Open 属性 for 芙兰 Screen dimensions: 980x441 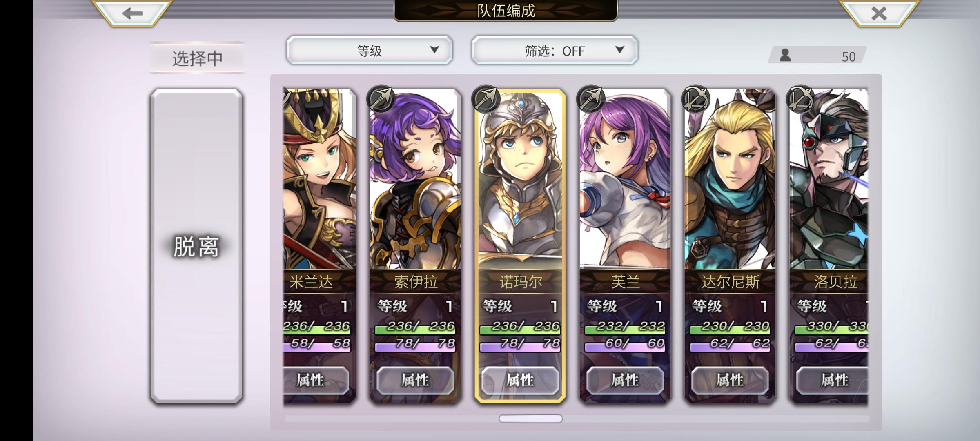pos(625,380)
